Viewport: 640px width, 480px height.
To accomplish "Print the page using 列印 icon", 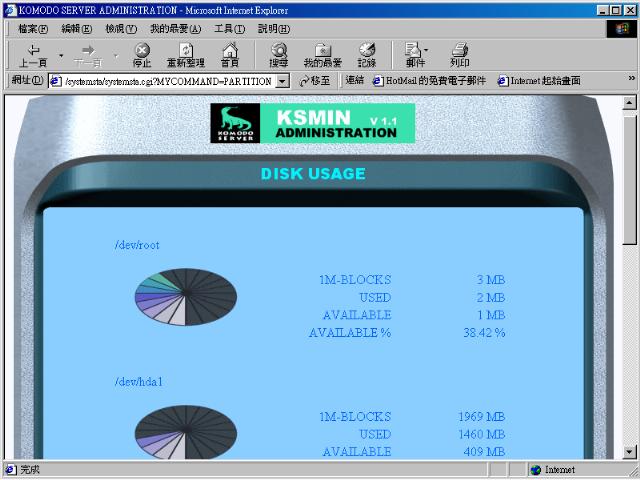I will tap(459, 54).
